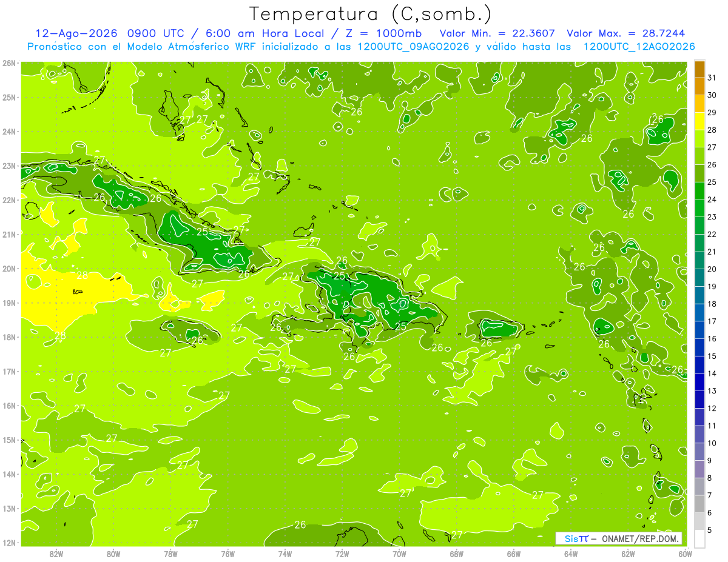Click the "76W" longitude label
The image size is (728, 562).
[228, 554]
